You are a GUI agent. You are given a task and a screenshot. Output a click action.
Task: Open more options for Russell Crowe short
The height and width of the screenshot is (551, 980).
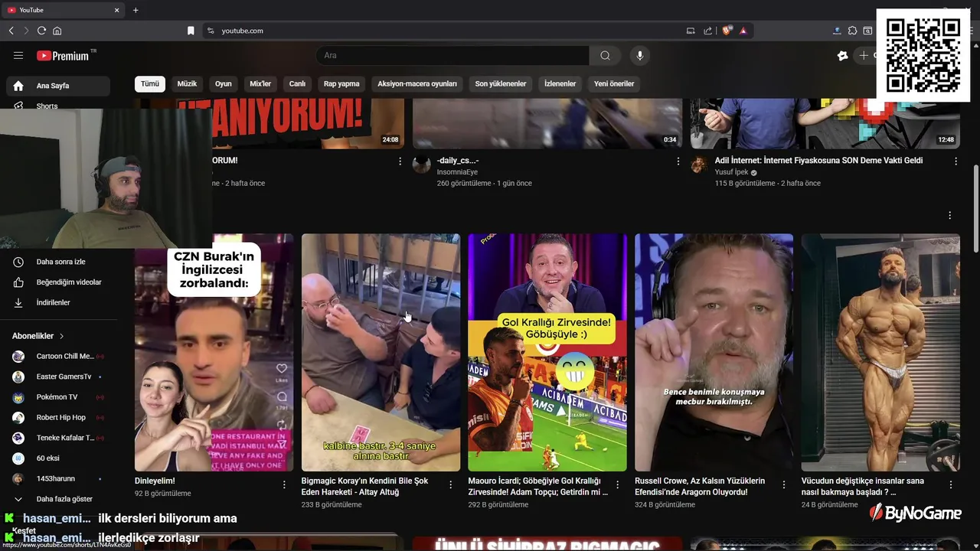click(x=784, y=484)
